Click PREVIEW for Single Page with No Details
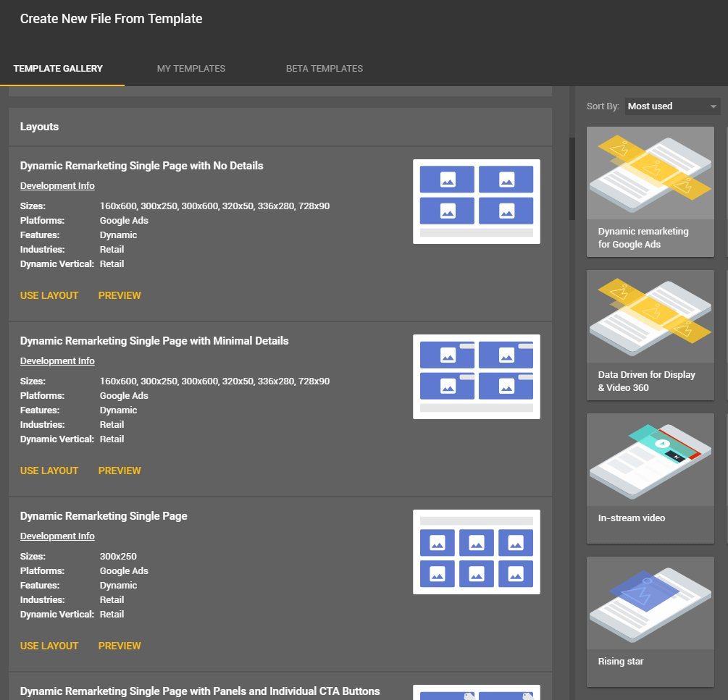728x700 pixels. [x=120, y=295]
